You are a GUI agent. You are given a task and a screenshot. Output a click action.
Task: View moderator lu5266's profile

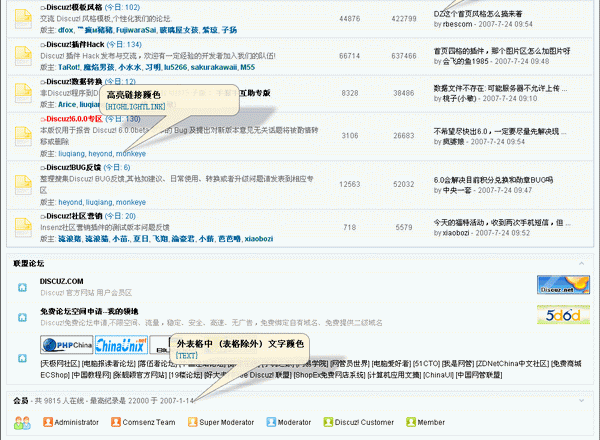(x=176, y=67)
